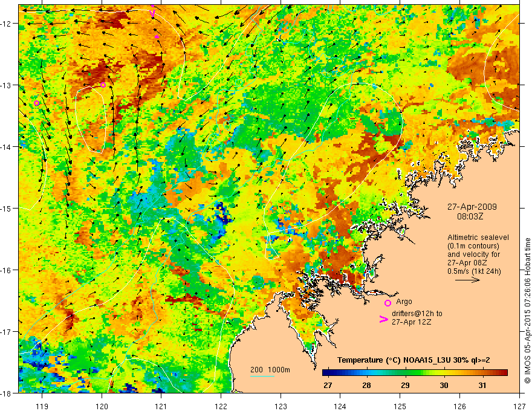Click the 'and velocity for' caption line
This screenshot has width=532, height=411.
tap(473, 254)
